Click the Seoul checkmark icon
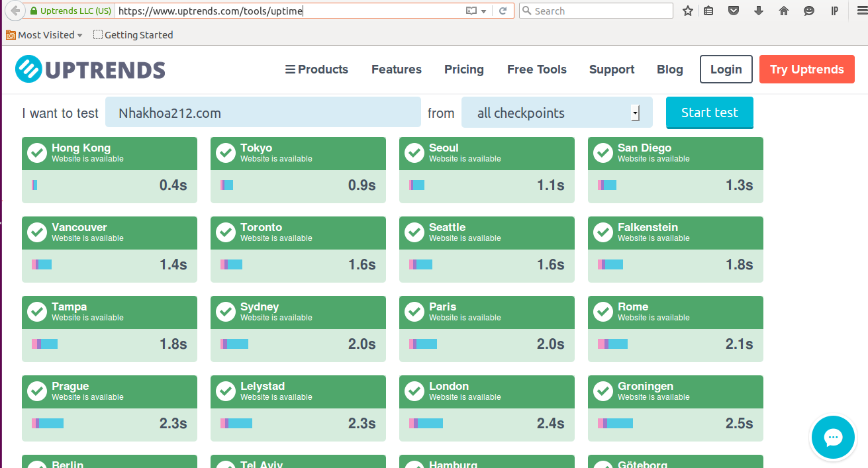 pos(414,153)
